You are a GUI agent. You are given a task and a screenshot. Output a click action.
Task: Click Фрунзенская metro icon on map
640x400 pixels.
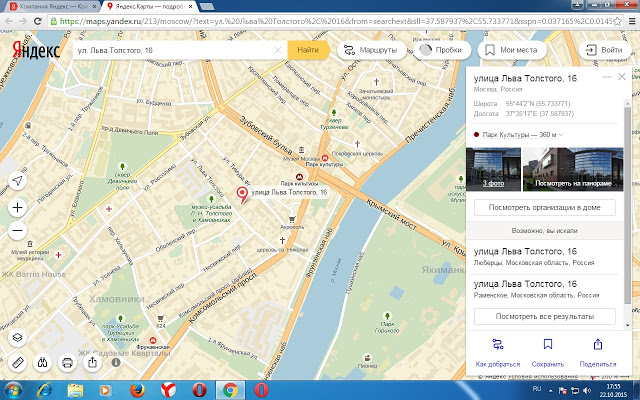[153, 340]
